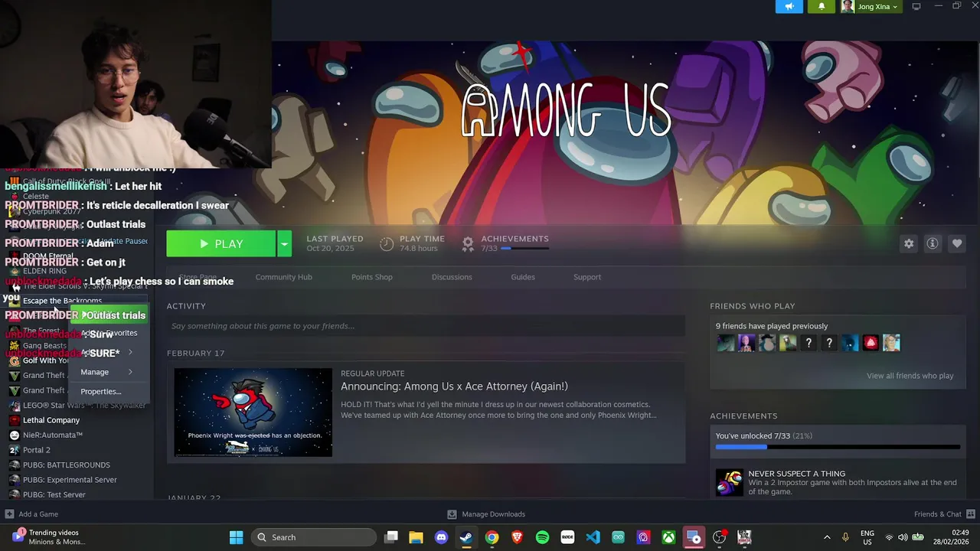Click the microphone tray icon

(x=845, y=537)
